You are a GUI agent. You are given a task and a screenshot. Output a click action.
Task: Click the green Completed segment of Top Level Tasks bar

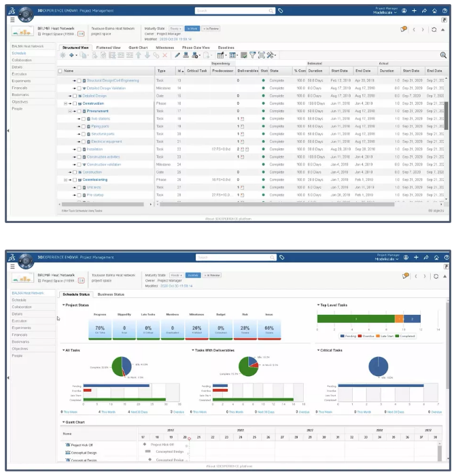[x=355, y=319]
